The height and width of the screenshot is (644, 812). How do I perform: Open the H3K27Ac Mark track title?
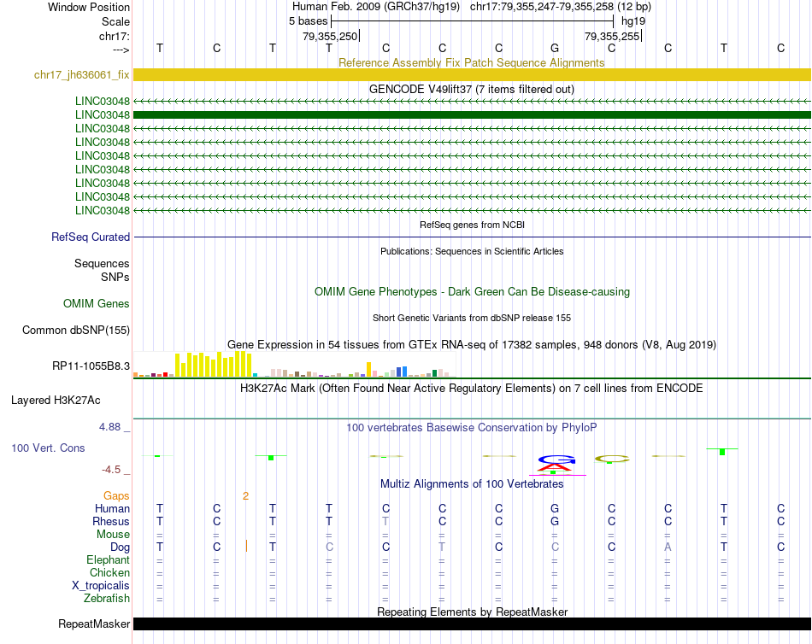click(471, 389)
